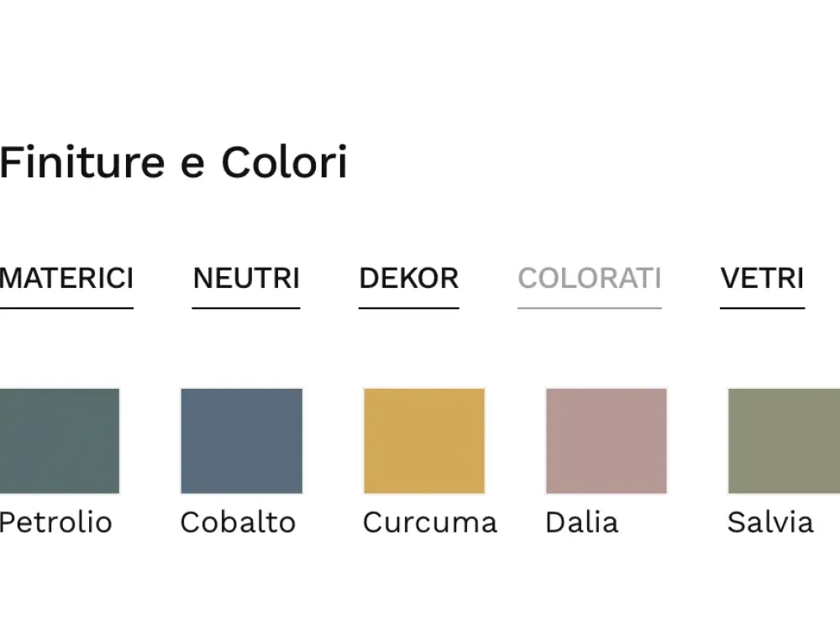The image size is (840, 634).
Task: Click the underline beneath the VETRI tab
Action: coord(762,308)
